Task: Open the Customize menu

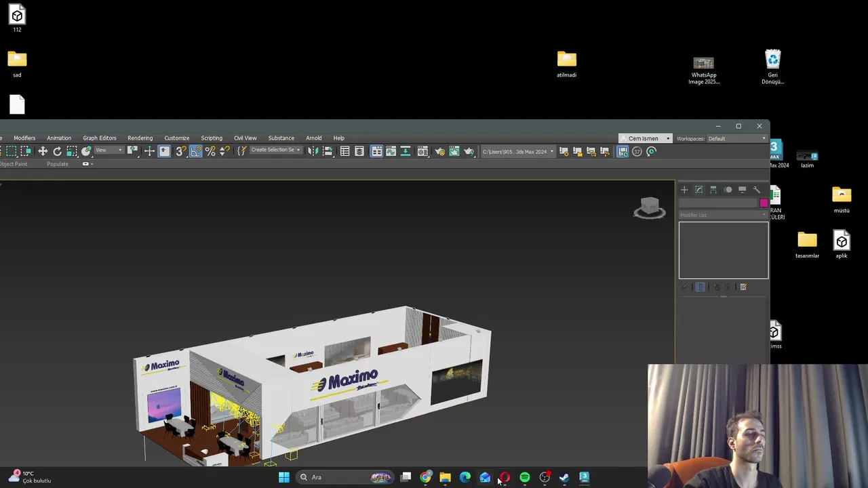Action: (176, 138)
